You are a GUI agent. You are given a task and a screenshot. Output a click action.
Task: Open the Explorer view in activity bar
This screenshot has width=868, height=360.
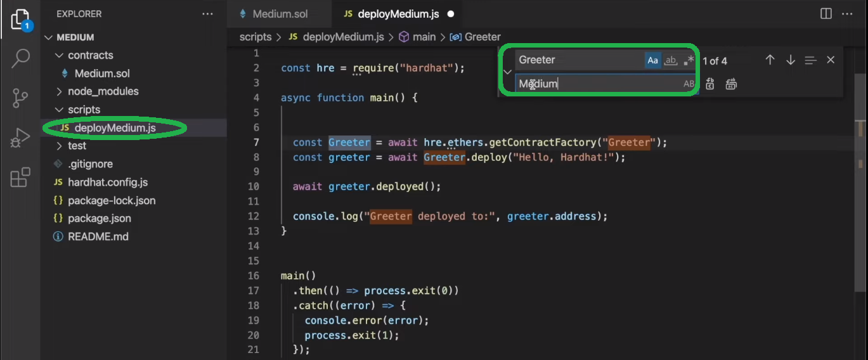coord(20,20)
